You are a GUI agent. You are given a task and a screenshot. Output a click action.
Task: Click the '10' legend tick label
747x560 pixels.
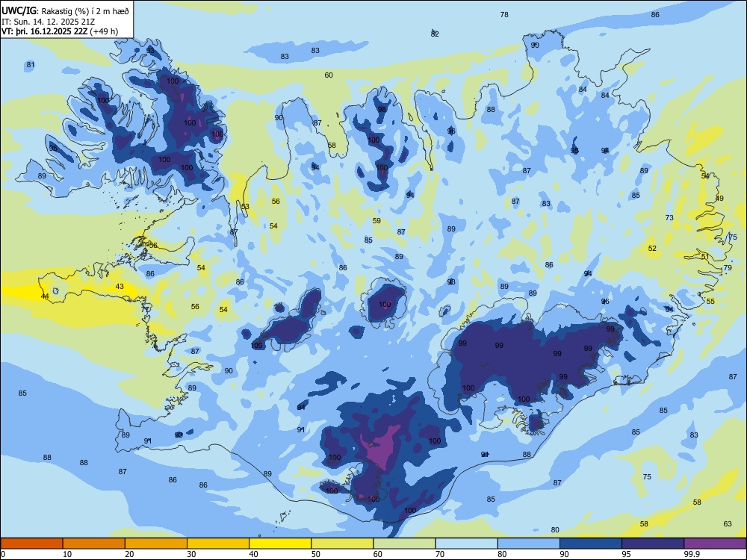(x=67, y=554)
